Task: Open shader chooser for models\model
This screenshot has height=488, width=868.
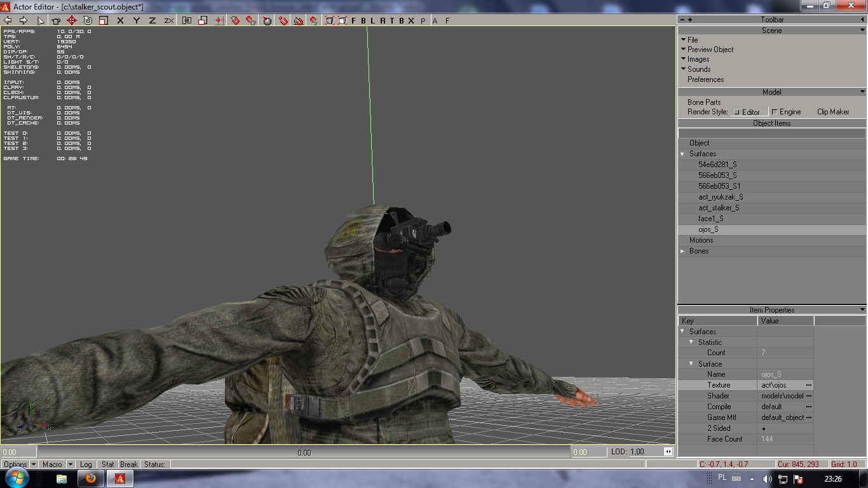Action: click(x=809, y=396)
